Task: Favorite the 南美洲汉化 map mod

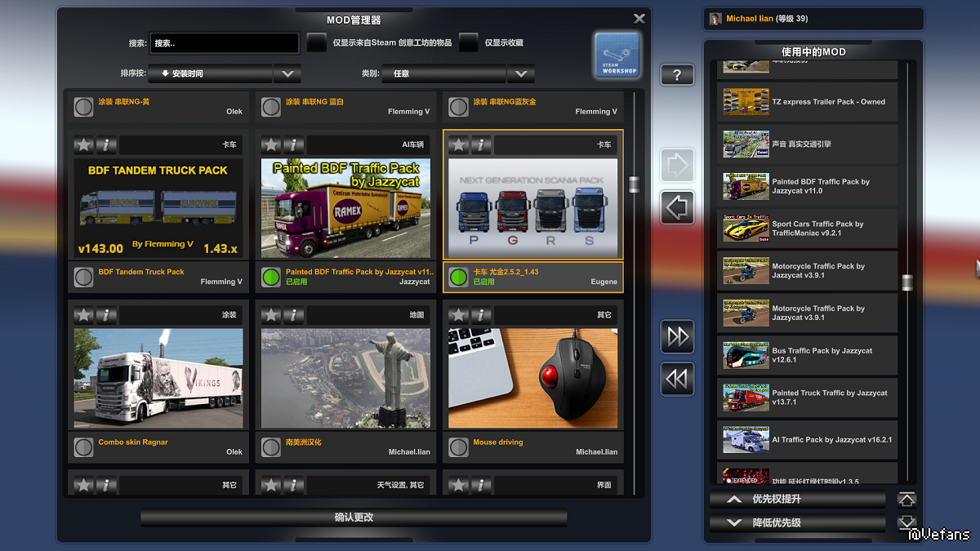Action: point(271,314)
